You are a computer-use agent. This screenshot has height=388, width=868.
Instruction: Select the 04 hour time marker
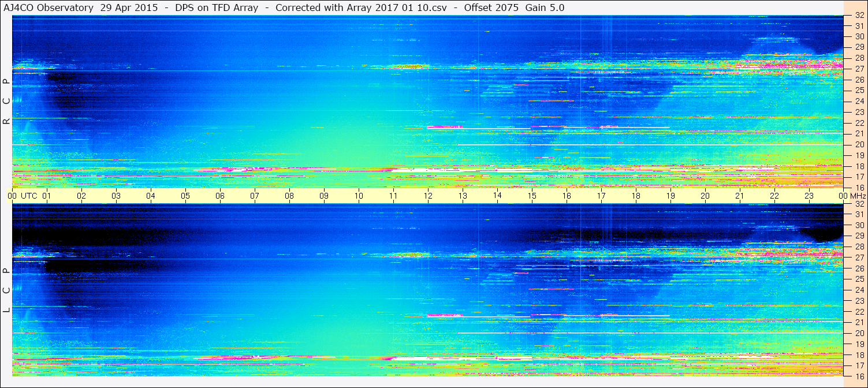click(151, 196)
